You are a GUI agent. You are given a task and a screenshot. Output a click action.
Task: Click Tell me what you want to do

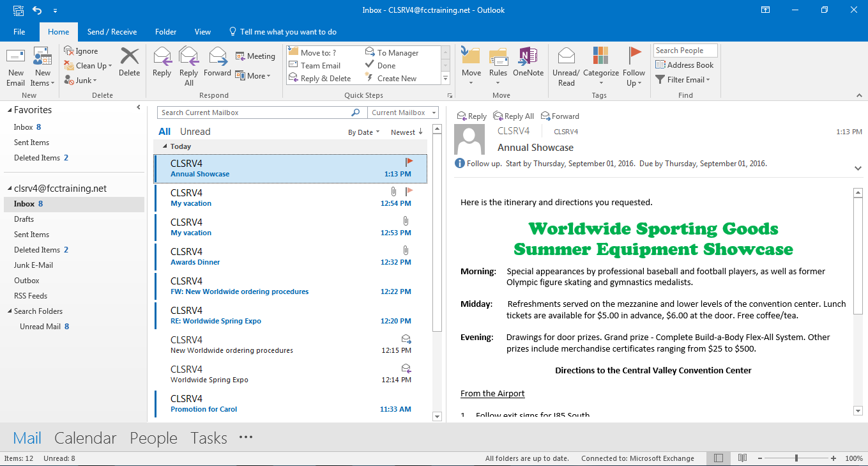tap(282, 32)
